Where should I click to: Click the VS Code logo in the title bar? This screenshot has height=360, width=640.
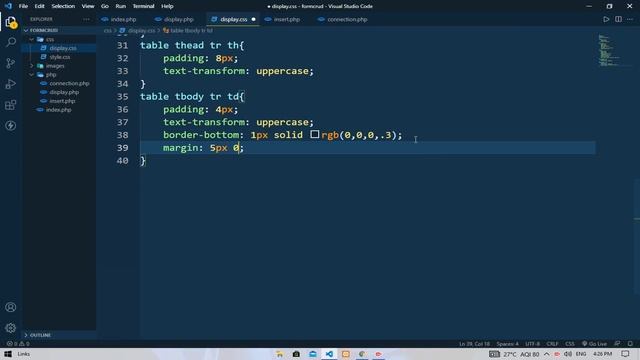pos(8,6)
